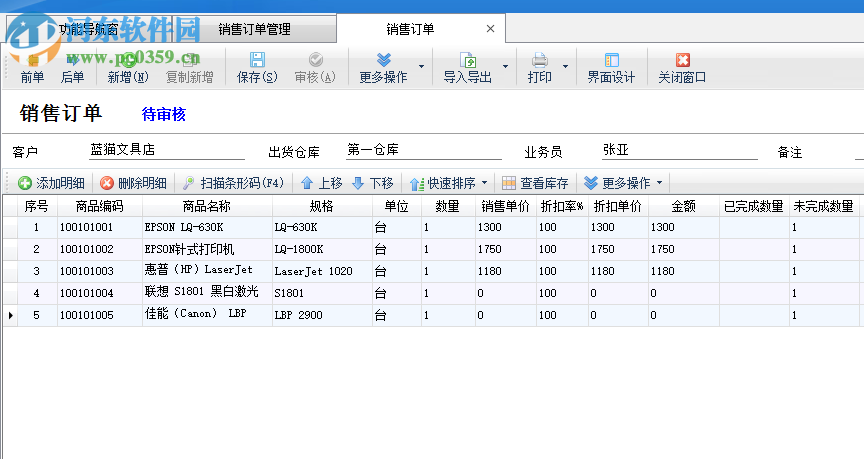
Task: Click the 导入导出 import/export icon
Action: click(x=468, y=60)
